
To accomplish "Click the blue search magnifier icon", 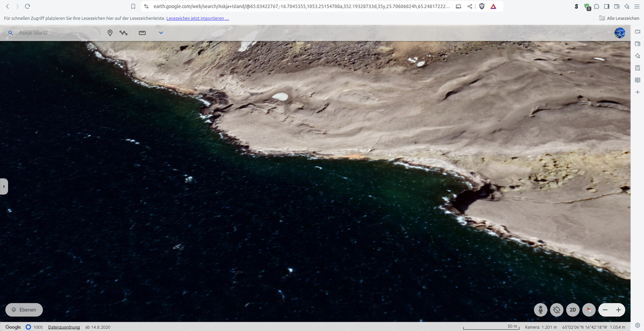I will tap(10, 33).
